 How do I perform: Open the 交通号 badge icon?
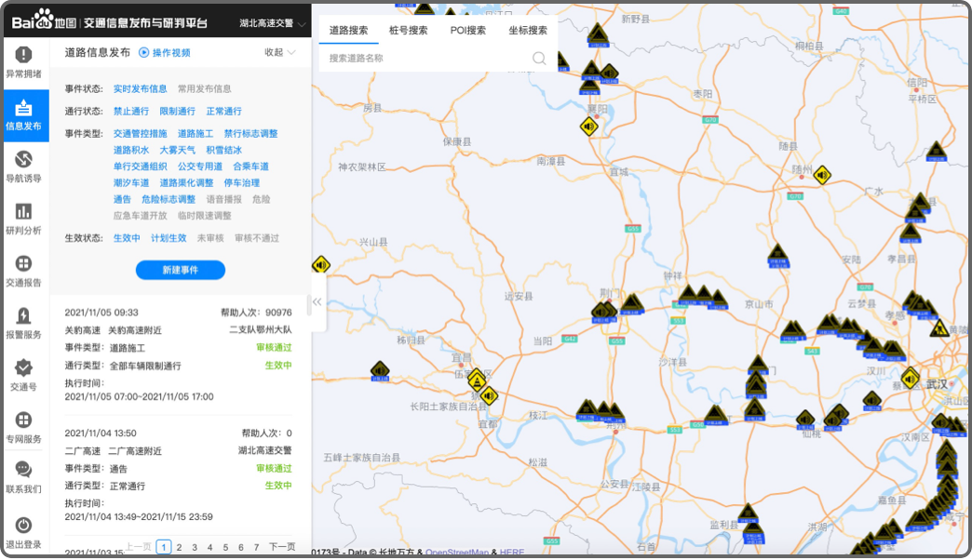click(x=23, y=368)
